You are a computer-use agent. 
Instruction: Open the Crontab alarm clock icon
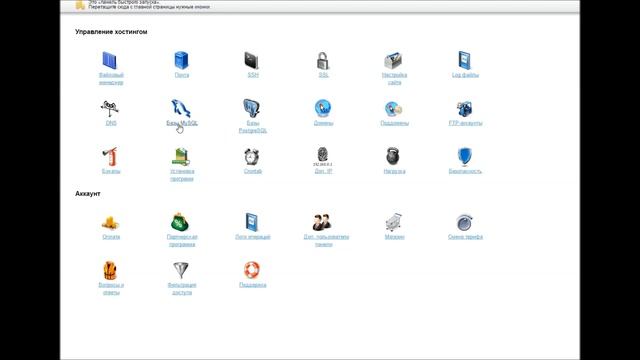point(252,157)
